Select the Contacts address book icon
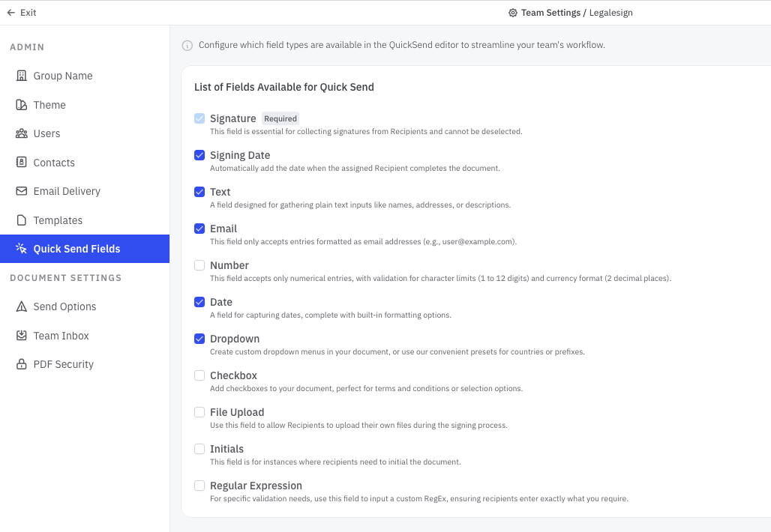Screen dimensions: 771x532 click(22, 162)
